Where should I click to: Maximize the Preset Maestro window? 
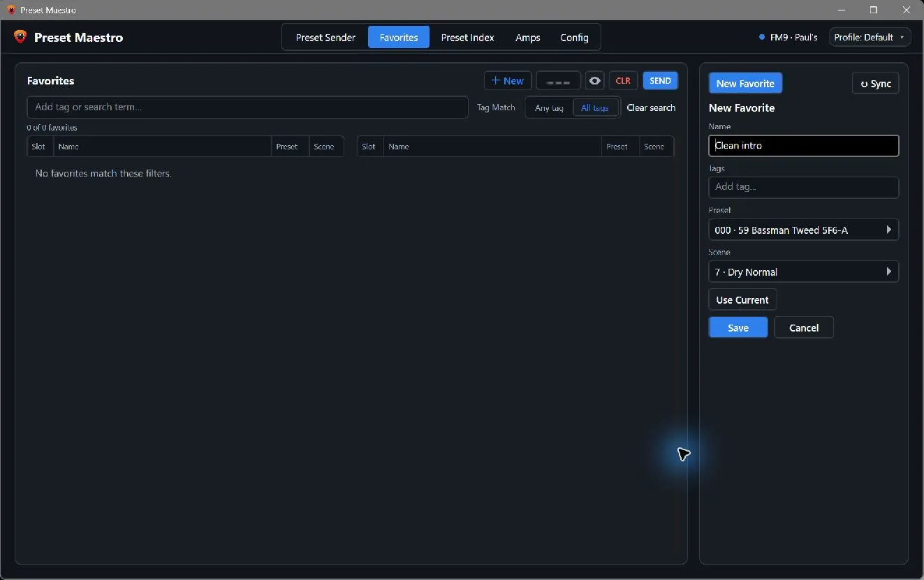coord(874,10)
